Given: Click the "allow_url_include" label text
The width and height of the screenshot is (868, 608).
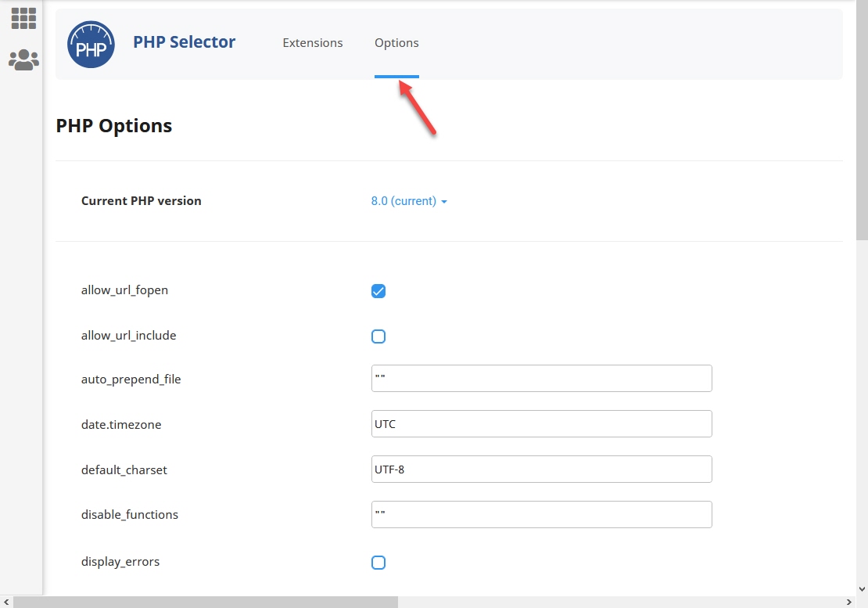Looking at the screenshot, I should (x=128, y=336).
